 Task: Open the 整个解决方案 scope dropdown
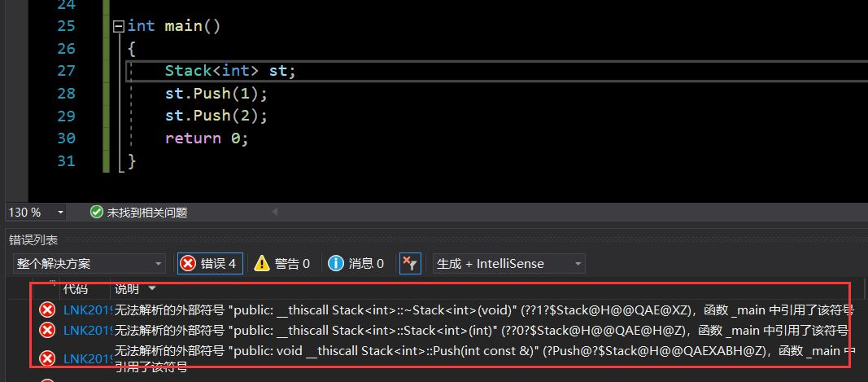(x=89, y=264)
